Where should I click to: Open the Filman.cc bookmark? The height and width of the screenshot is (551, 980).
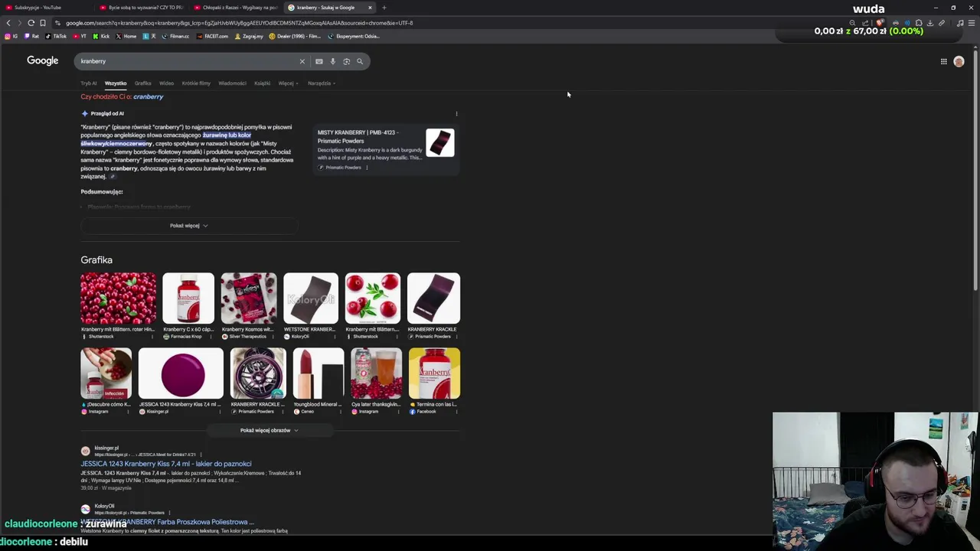coord(175,36)
